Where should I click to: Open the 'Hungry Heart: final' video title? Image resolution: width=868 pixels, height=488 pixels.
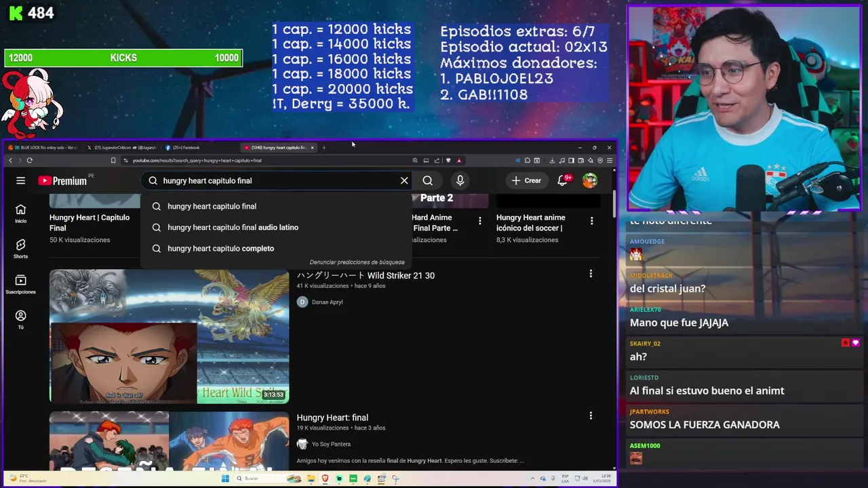tap(332, 418)
